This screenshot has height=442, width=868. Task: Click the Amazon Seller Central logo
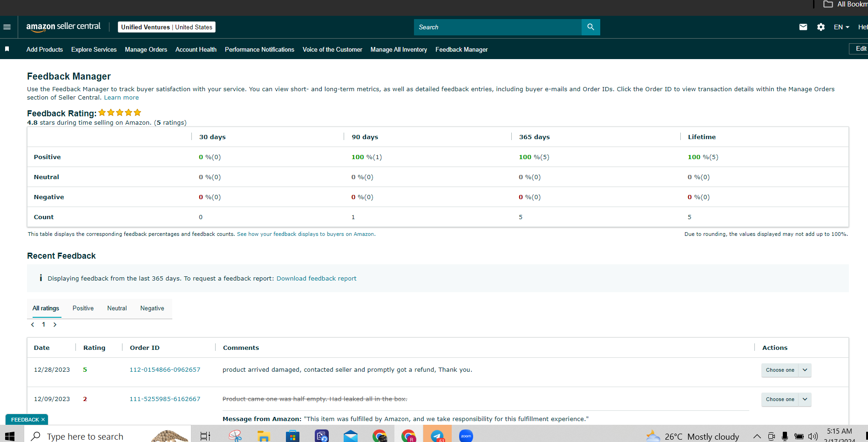pyautogui.click(x=63, y=27)
